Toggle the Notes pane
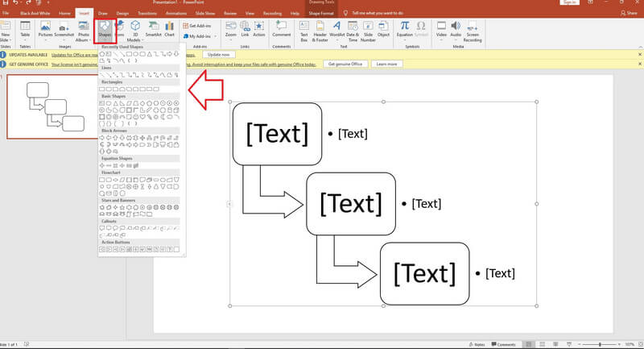 pyautogui.click(x=477, y=344)
